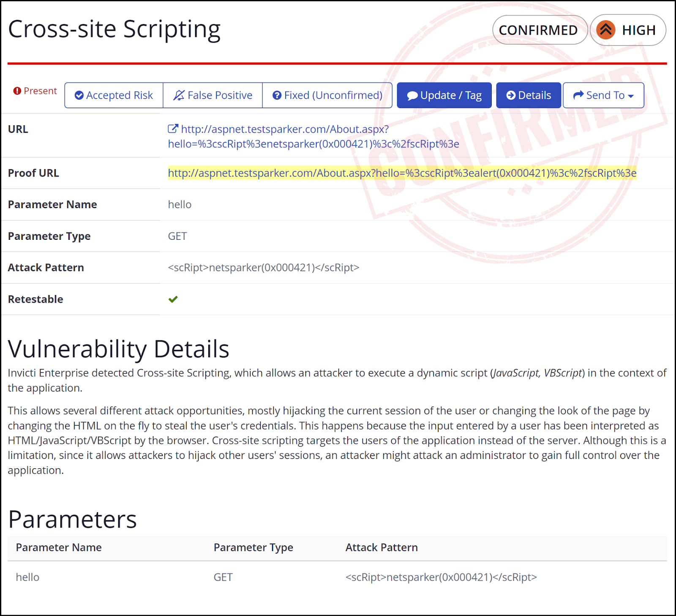676x616 pixels.
Task: Click the arrow icon inside the Details button
Action: tap(511, 95)
